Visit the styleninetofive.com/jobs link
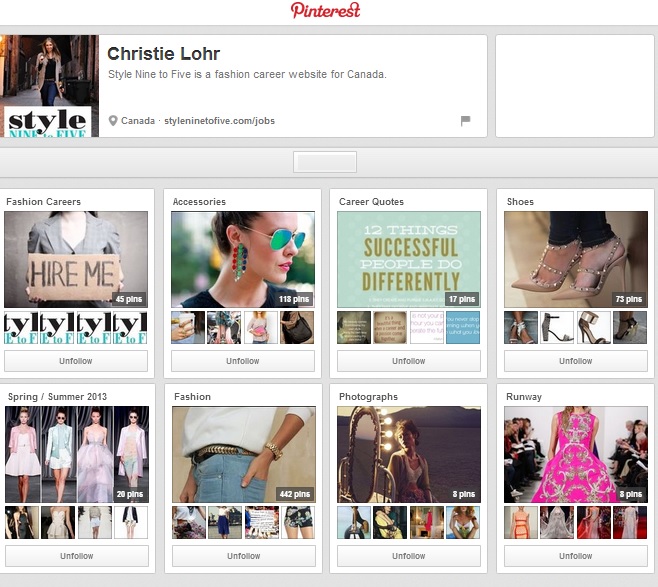 coord(219,121)
